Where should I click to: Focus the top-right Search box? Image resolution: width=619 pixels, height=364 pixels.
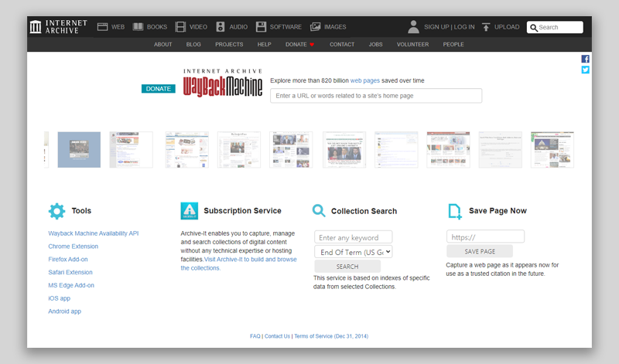pyautogui.click(x=555, y=27)
